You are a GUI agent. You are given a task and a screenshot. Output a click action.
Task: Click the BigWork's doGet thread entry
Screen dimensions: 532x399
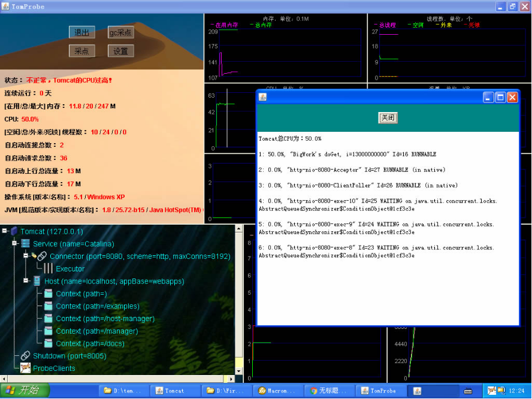(347, 154)
